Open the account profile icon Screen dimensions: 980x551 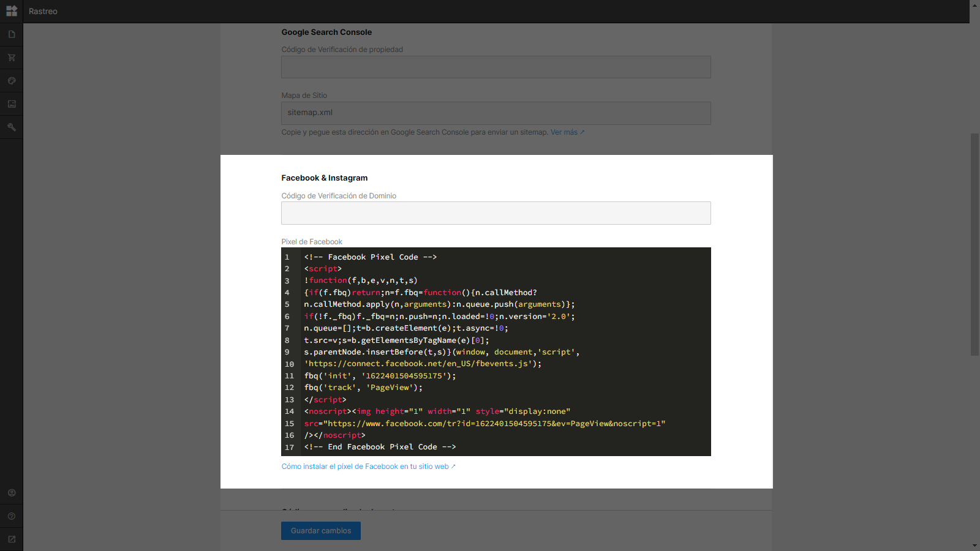pos(12,493)
